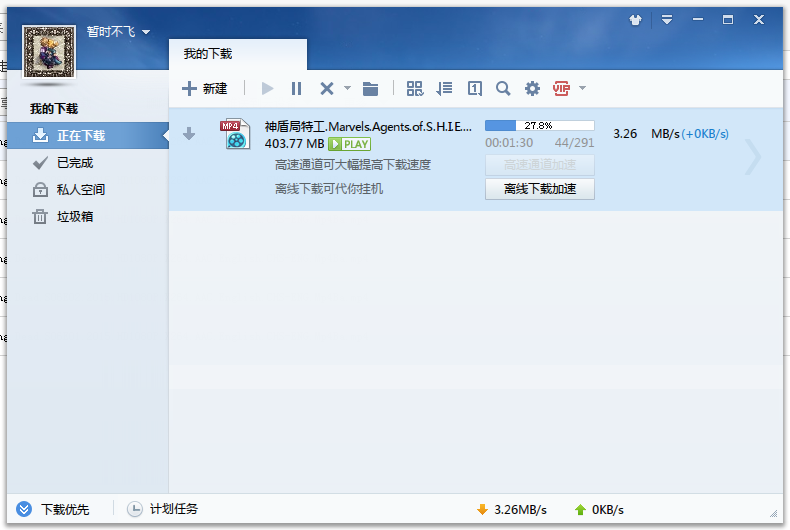Click the downloading arrow status icon
The height and width of the screenshot is (530, 790).
click(189, 134)
